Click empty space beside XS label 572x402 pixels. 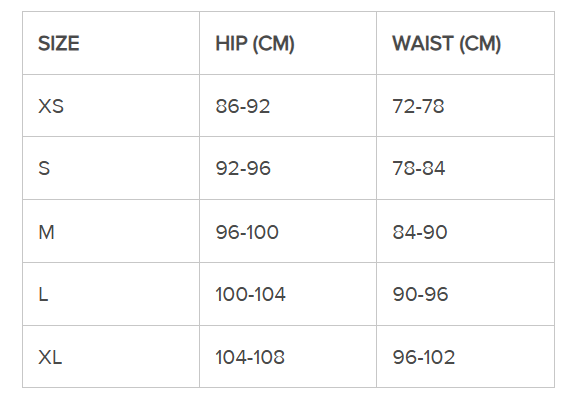pyautogui.click(x=131, y=106)
